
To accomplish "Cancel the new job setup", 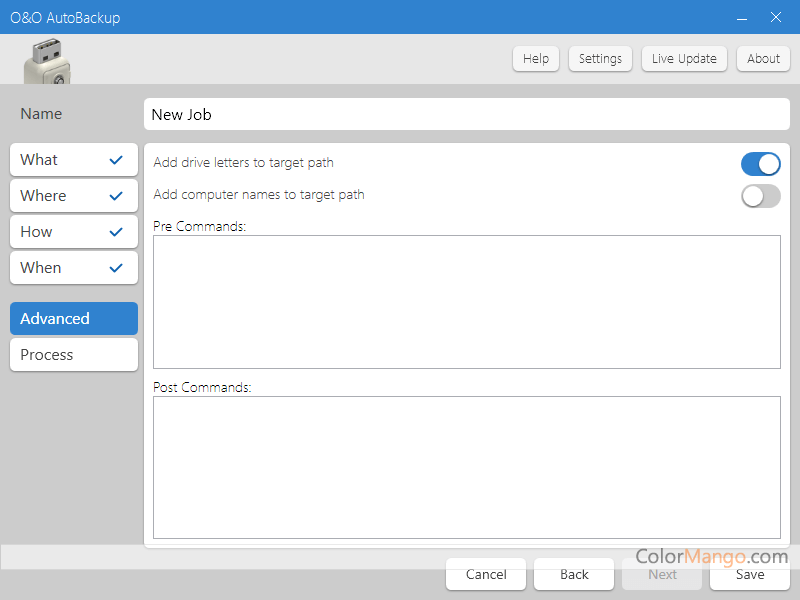I will pos(486,574).
